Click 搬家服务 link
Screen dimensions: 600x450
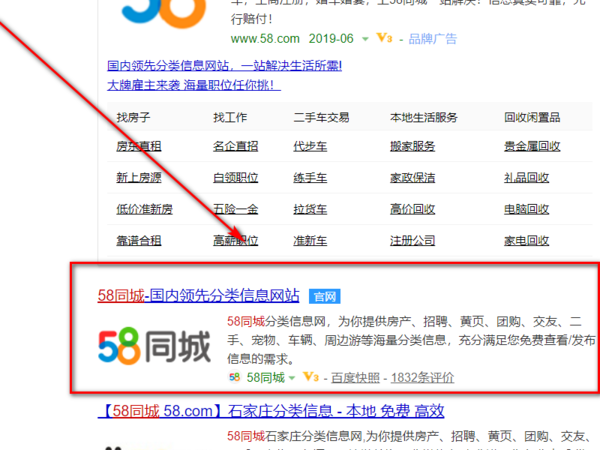tap(412, 146)
